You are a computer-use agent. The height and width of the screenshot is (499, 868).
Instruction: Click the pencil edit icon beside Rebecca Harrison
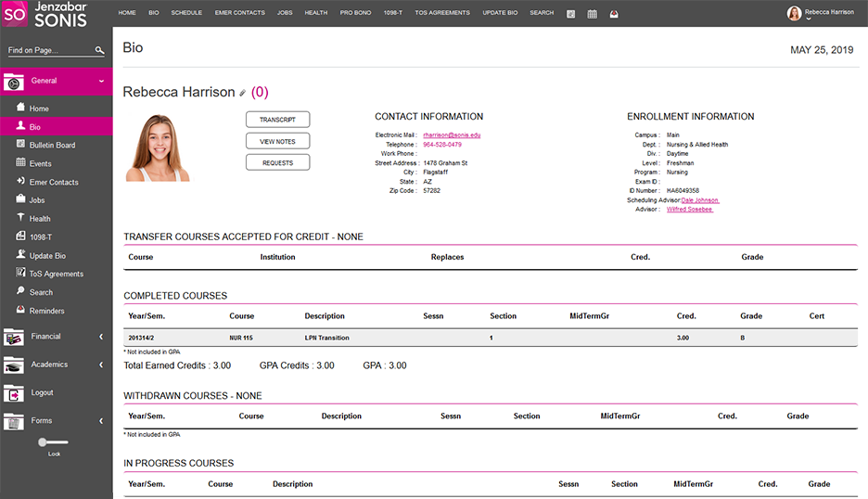pyautogui.click(x=243, y=93)
